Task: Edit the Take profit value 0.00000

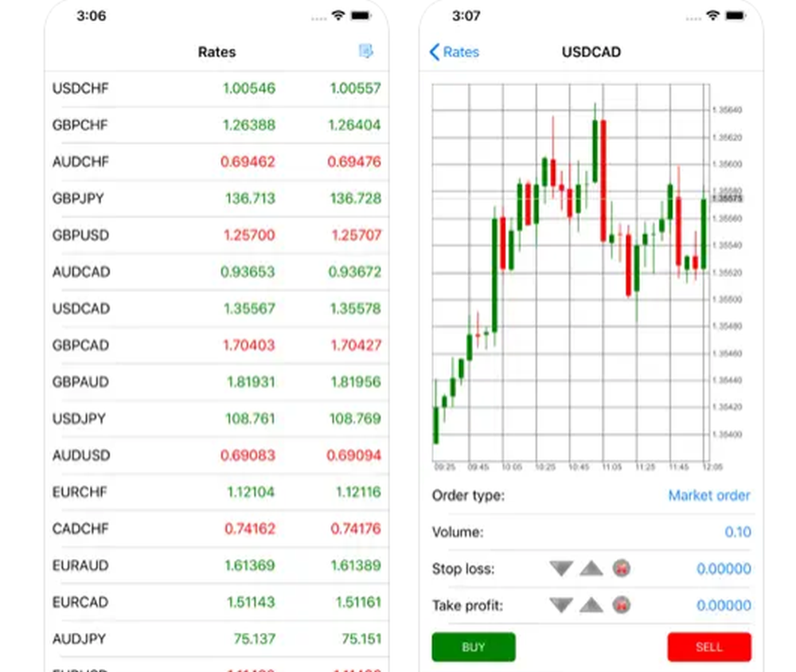Action: 724,605
